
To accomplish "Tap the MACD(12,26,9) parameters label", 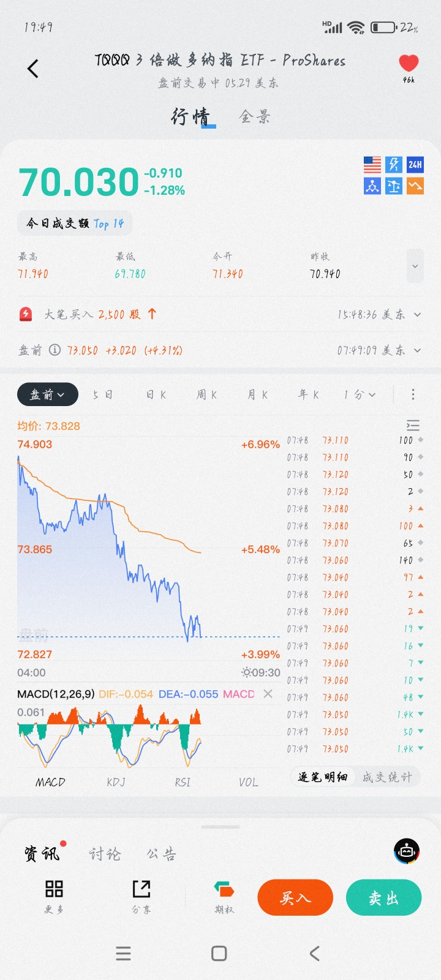I will 56,694.
